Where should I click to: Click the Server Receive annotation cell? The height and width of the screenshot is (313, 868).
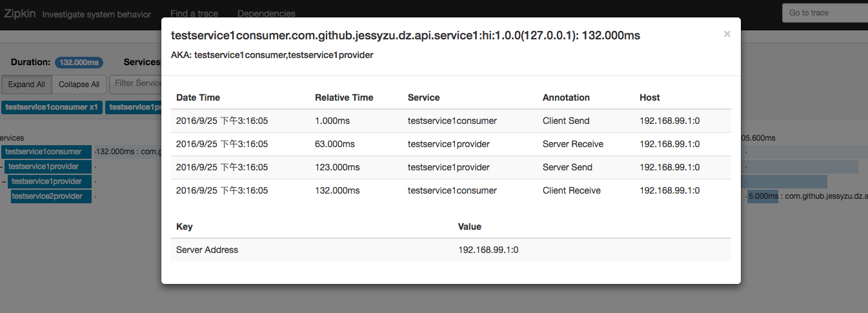(573, 144)
